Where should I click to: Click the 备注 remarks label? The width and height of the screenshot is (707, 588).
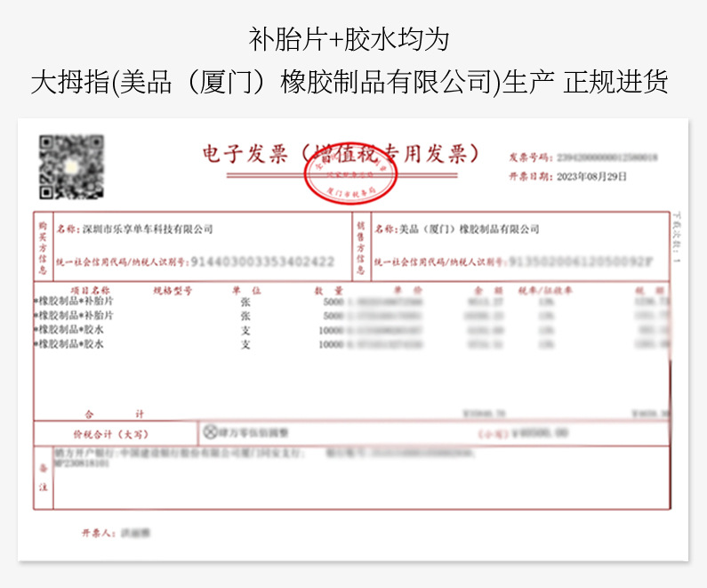pyautogui.click(x=44, y=478)
